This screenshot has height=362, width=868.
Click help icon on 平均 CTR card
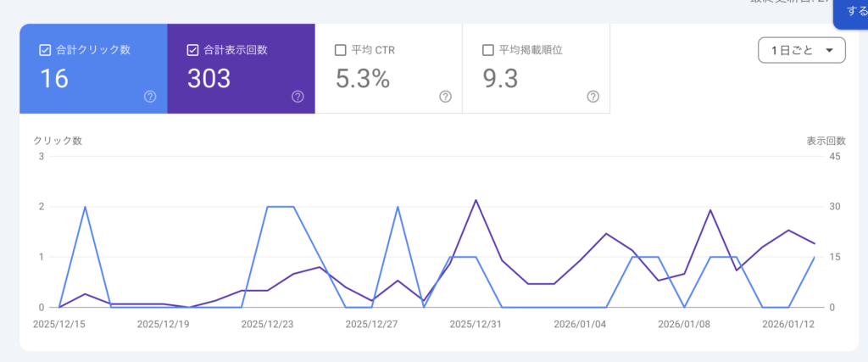(x=445, y=97)
